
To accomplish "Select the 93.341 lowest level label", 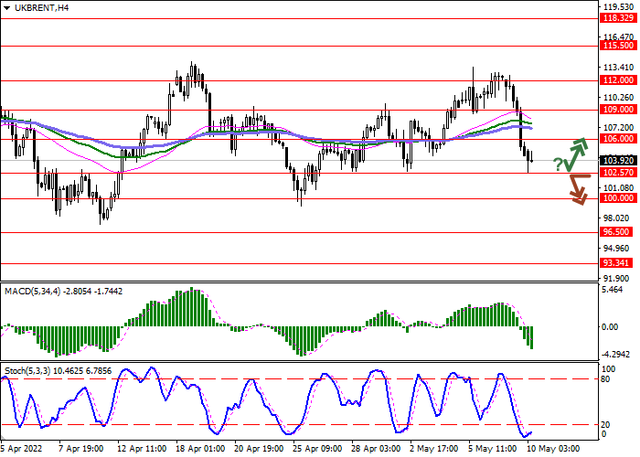I will tap(616, 263).
